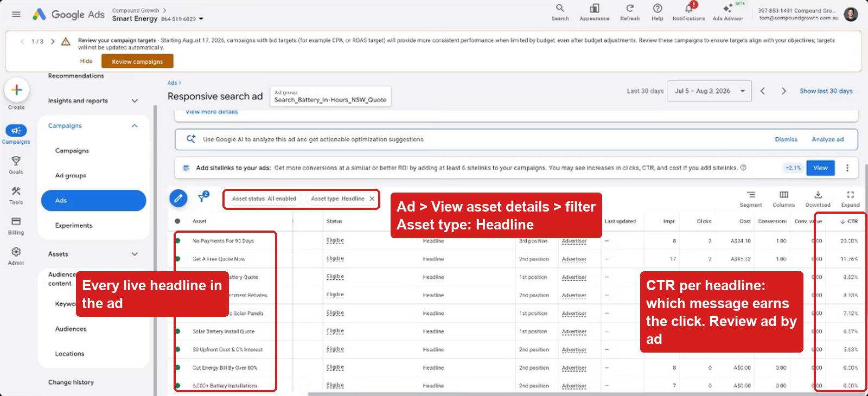Image resolution: width=868 pixels, height=396 pixels.
Task: Open the Jul 5 – Aug 3, 2026 date dropdown
Action: point(710,91)
